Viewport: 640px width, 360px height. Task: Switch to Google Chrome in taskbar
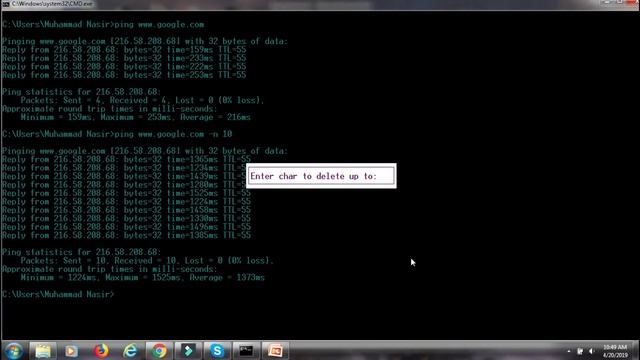point(159,351)
